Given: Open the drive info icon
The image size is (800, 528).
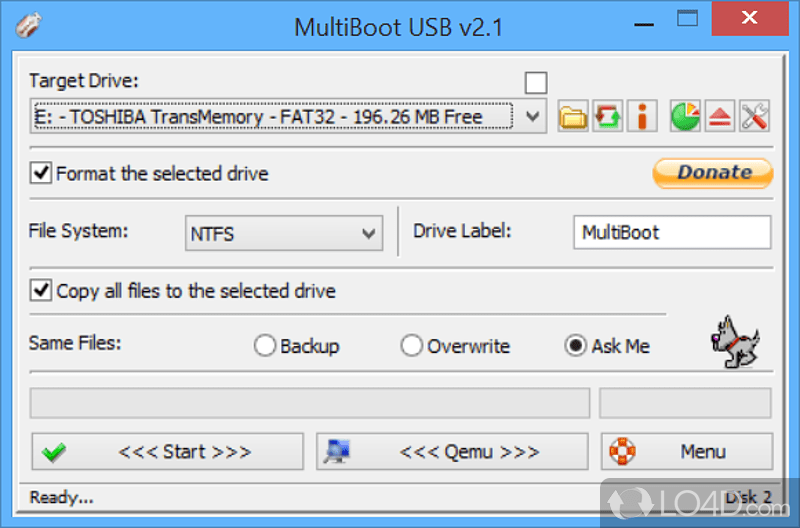Looking at the screenshot, I should coord(642,116).
